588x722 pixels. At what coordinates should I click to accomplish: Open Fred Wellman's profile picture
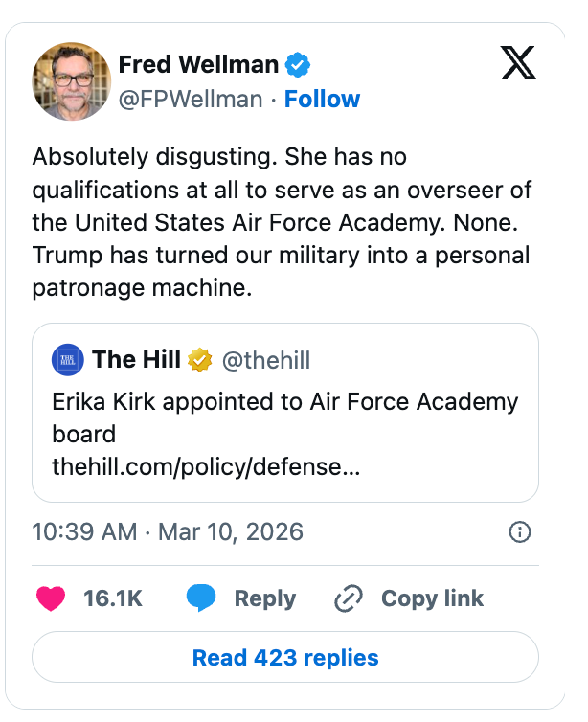tap(72, 81)
